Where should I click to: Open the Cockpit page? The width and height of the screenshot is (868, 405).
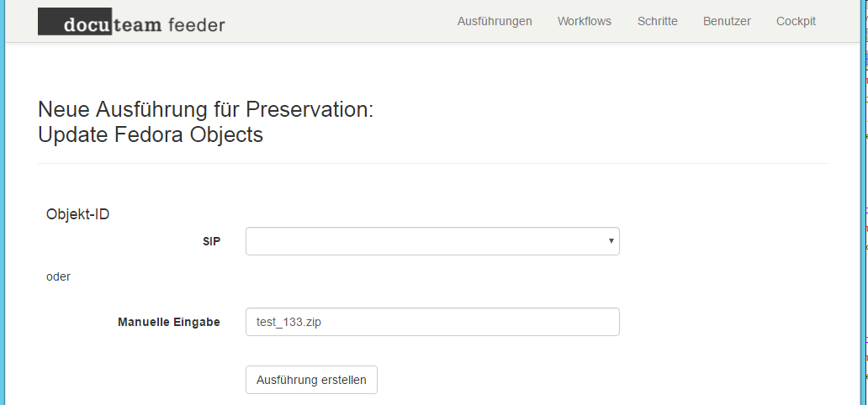796,22
